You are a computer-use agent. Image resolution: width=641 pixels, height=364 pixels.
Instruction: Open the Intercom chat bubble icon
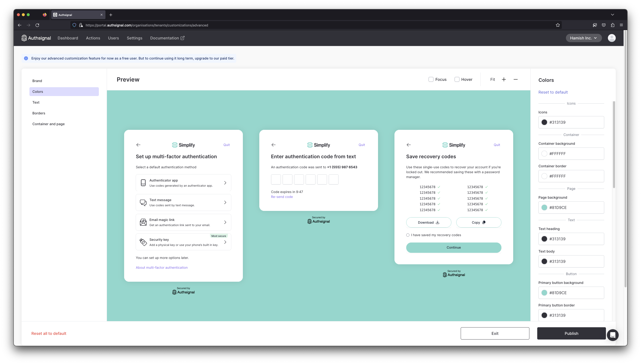pyautogui.click(x=613, y=335)
